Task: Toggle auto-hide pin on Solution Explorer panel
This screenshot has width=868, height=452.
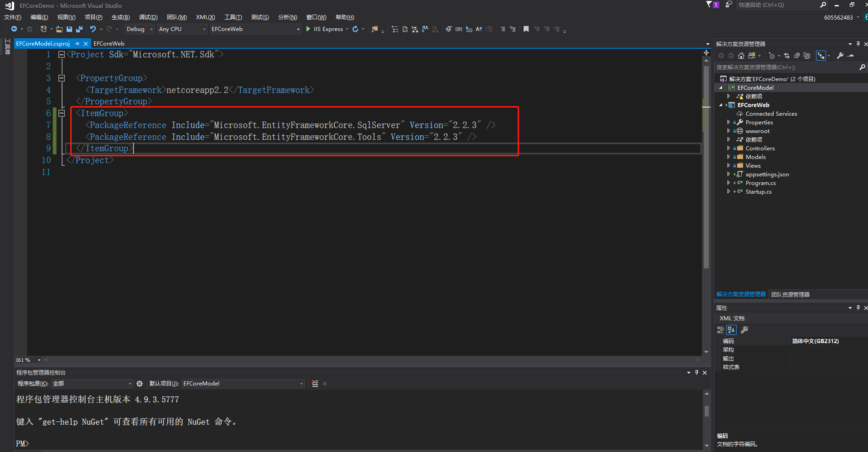Action: 858,44
